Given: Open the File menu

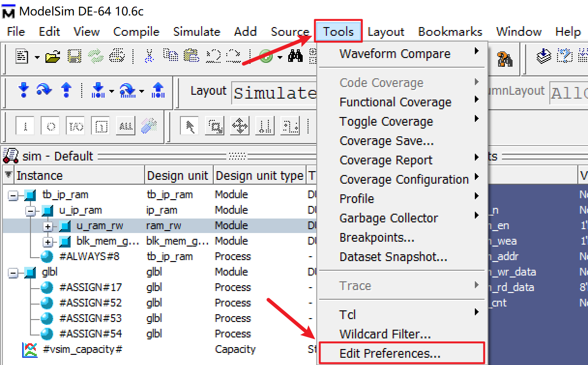Looking at the screenshot, I should click(16, 32).
